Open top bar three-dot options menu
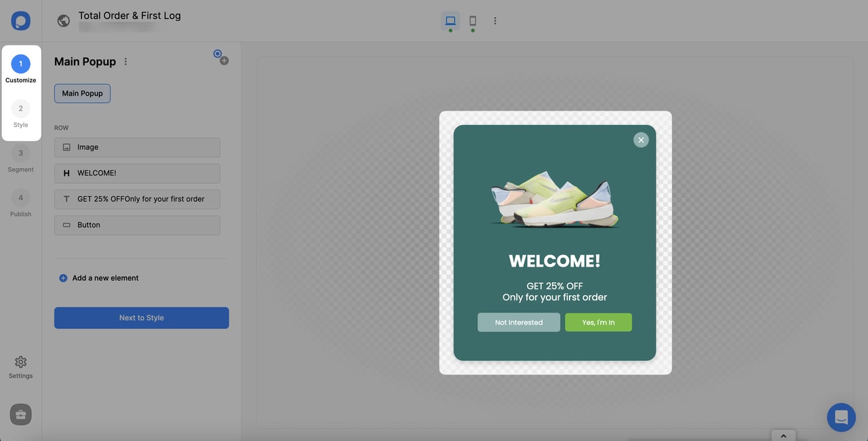 point(495,21)
